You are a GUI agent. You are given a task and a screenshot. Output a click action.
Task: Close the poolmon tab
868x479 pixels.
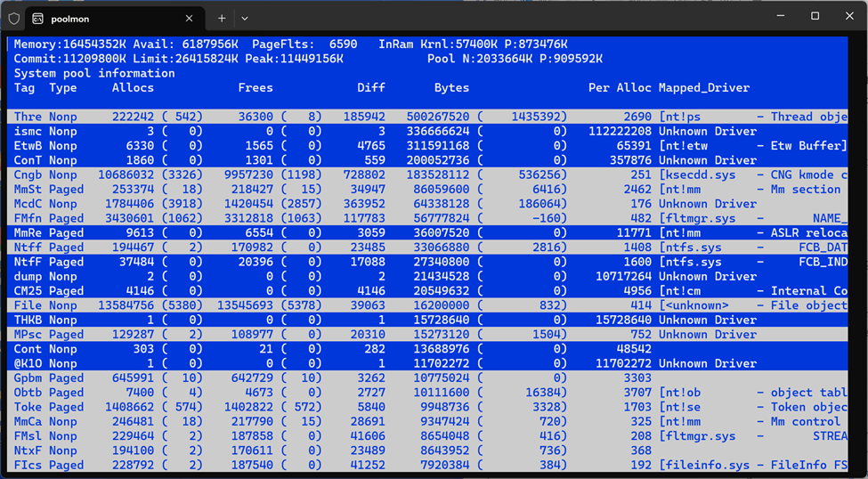[x=189, y=19]
